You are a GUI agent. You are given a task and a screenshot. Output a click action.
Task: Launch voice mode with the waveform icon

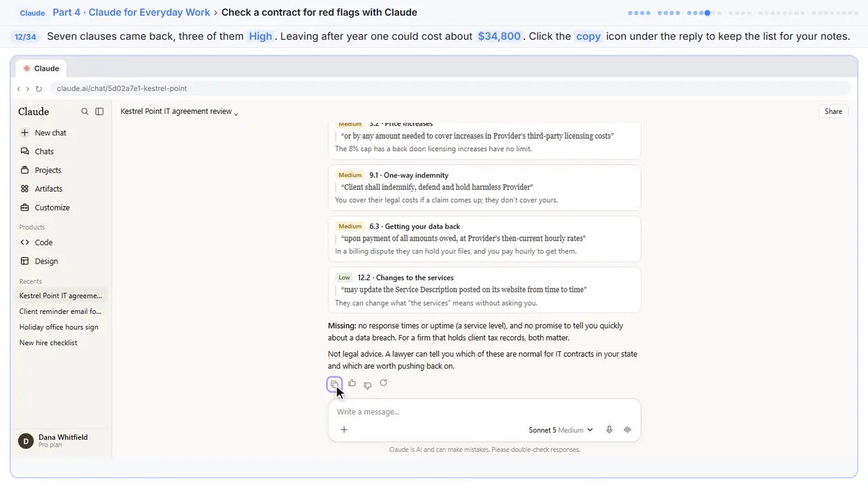[x=627, y=430]
